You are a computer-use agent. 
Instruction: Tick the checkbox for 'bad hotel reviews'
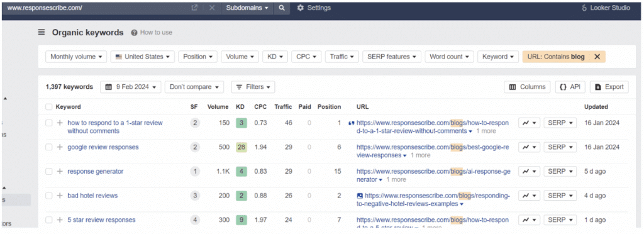pyautogui.click(x=49, y=196)
